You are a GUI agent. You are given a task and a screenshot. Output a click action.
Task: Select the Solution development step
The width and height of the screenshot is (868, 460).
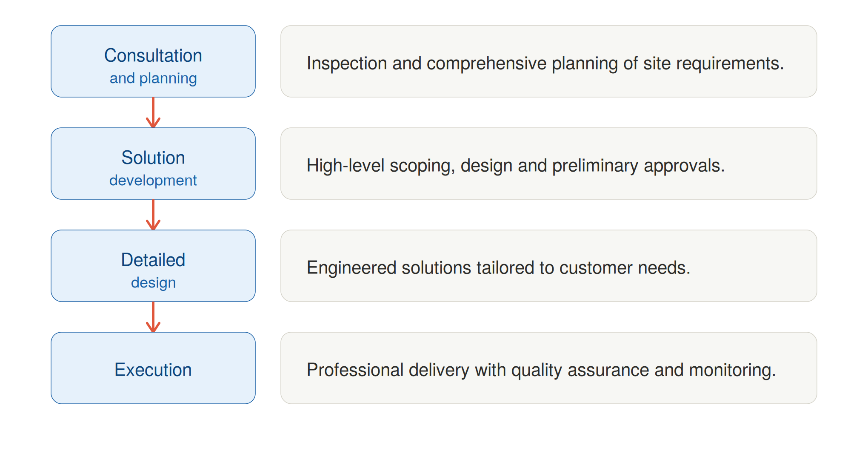[x=153, y=164]
